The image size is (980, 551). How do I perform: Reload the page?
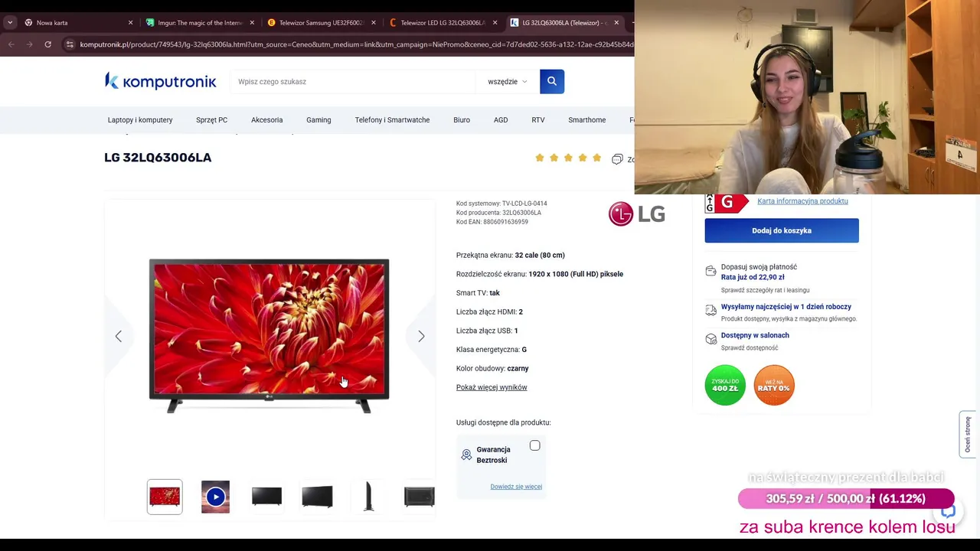coord(47,44)
